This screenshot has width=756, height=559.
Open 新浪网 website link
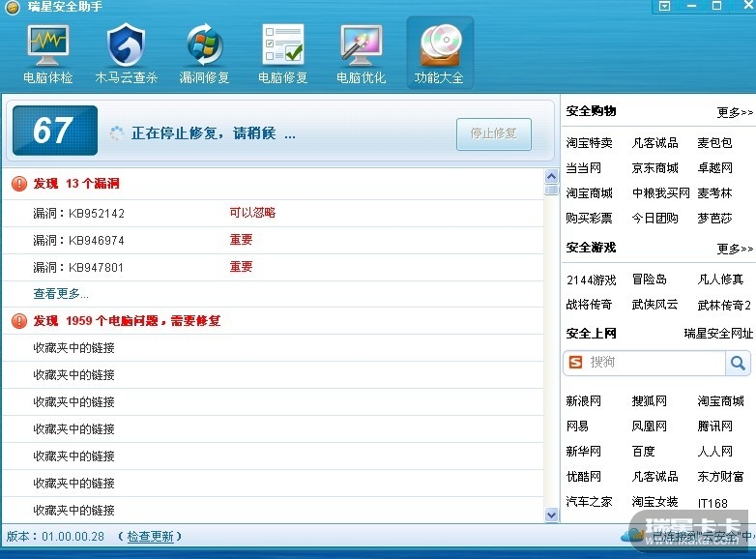pyautogui.click(x=583, y=400)
